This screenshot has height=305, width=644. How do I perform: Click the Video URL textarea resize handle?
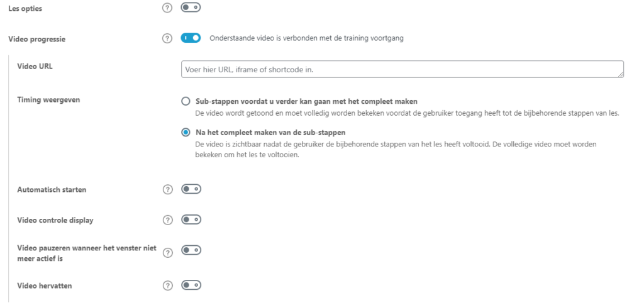[x=621, y=75]
